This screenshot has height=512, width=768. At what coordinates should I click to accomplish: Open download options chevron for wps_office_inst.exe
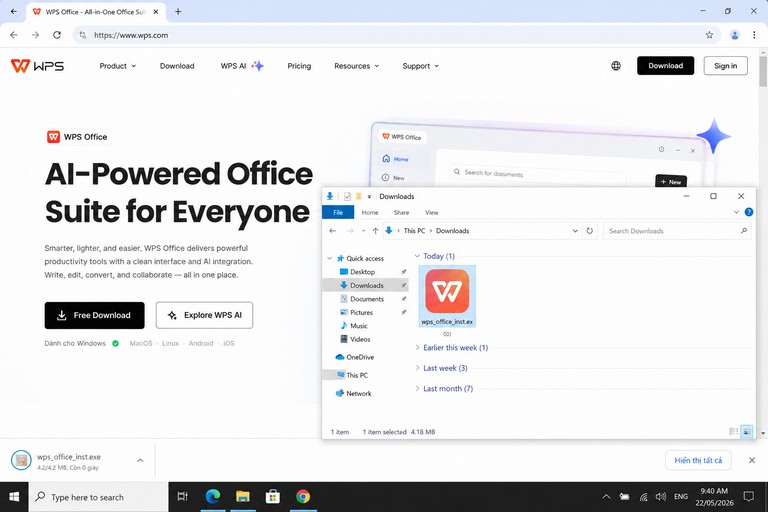click(x=140, y=460)
